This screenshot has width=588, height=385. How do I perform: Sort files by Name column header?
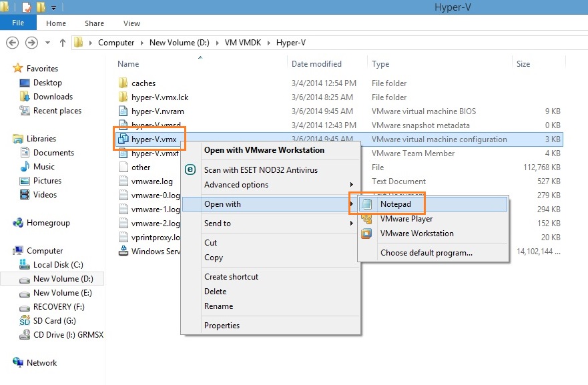click(128, 64)
